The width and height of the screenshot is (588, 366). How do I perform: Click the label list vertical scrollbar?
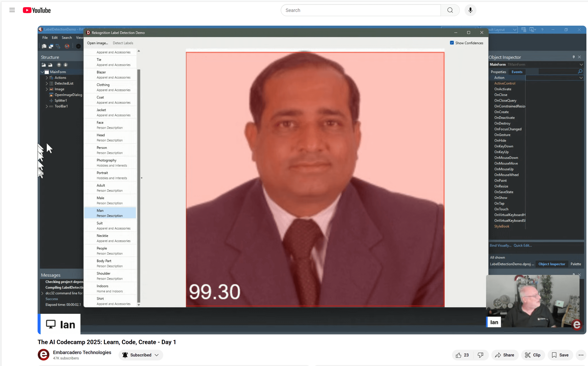(139, 186)
